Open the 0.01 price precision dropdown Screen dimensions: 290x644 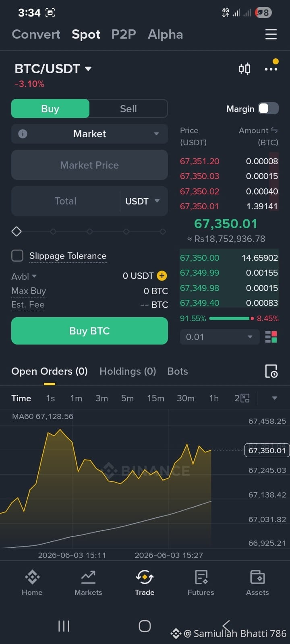click(220, 337)
